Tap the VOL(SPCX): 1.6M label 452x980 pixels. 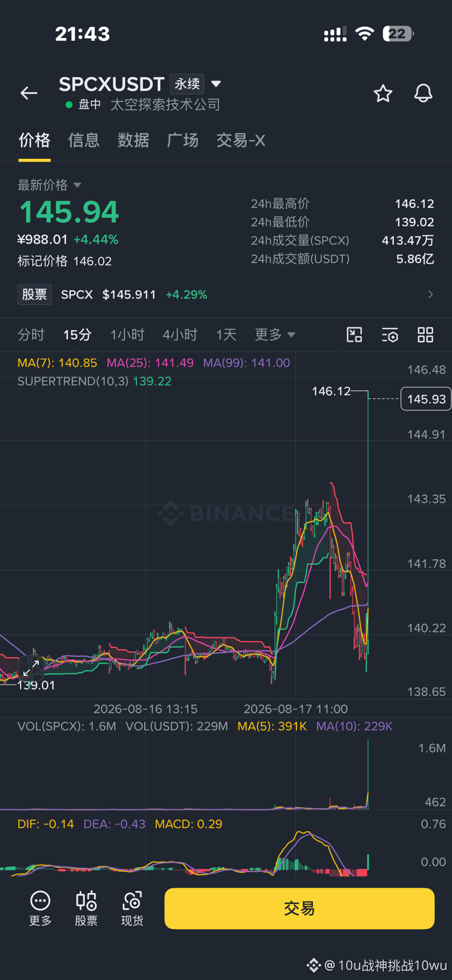click(x=67, y=726)
